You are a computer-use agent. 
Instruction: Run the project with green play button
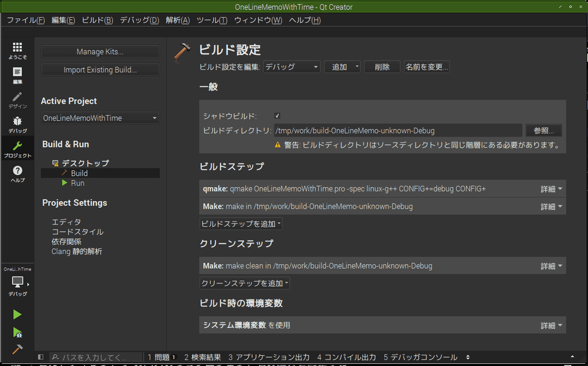click(17, 314)
